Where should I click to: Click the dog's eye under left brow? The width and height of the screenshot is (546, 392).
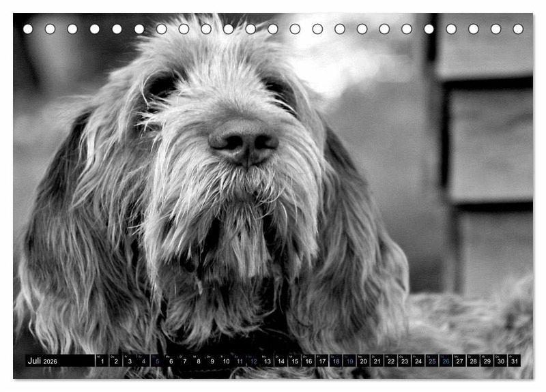pos(162,87)
